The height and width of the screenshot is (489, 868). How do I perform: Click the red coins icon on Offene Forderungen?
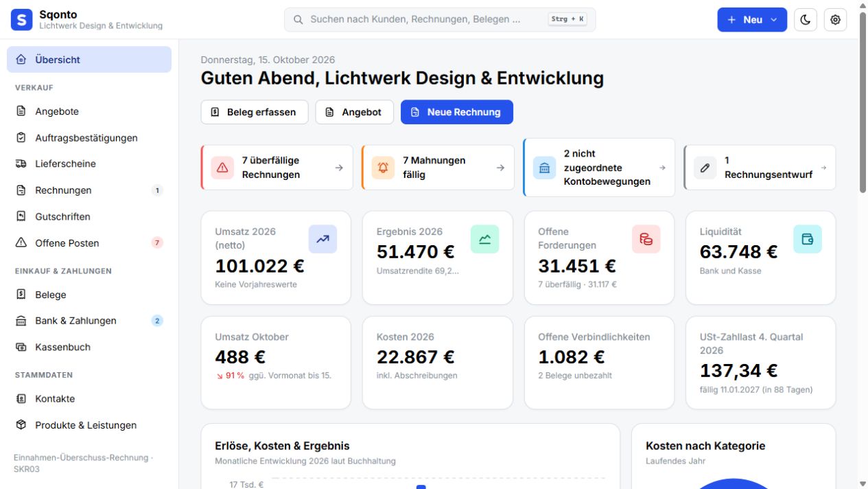[x=646, y=239]
